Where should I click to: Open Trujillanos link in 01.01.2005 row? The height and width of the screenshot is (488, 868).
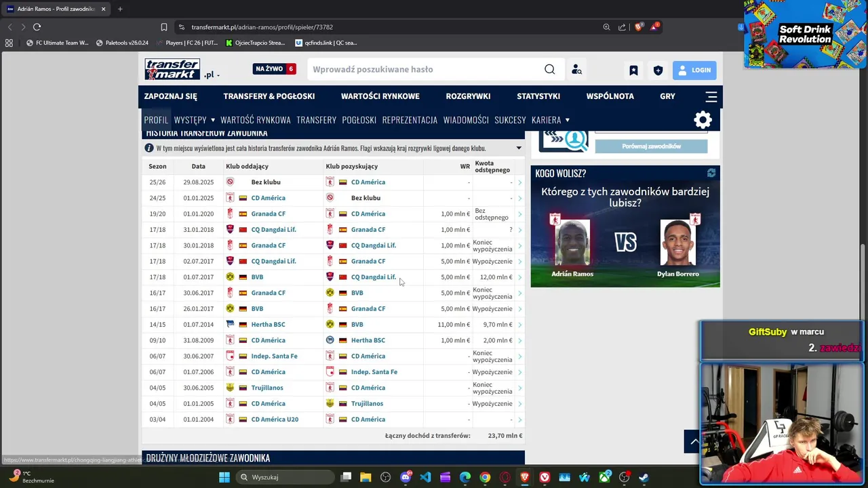[367, 404]
